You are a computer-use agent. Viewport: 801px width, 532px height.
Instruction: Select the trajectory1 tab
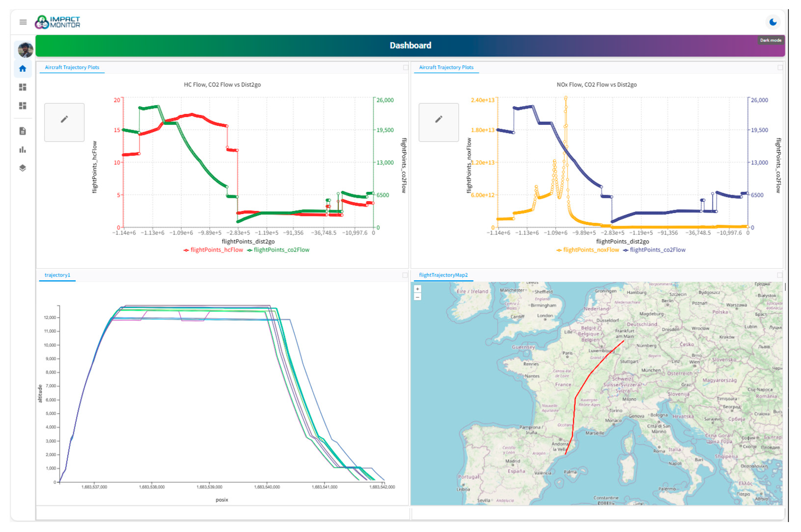[57, 275]
